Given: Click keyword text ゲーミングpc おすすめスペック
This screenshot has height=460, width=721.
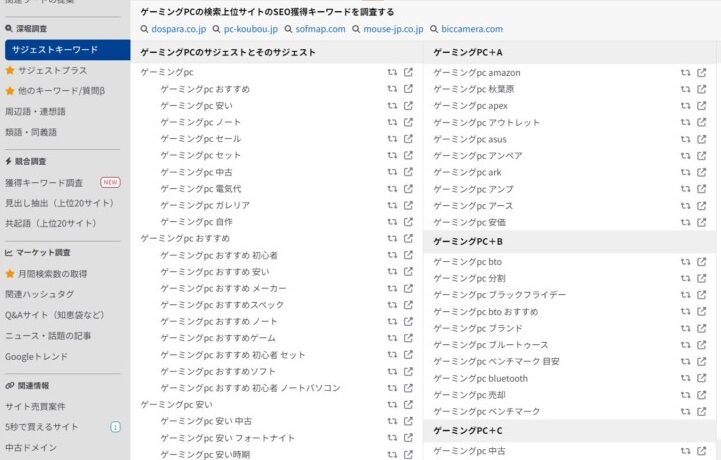Looking at the screenshot, I should [222, 305].
